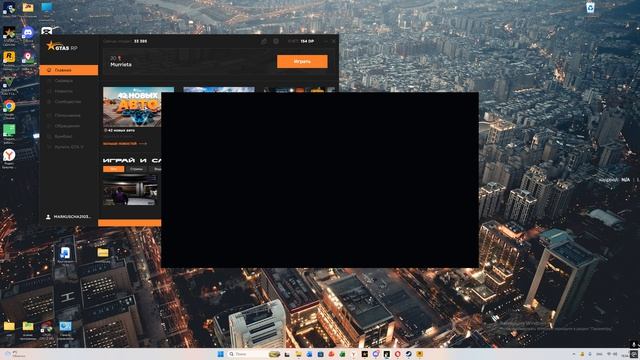Open last sidebar item mentioning GTA V

(x=69, y=147)
